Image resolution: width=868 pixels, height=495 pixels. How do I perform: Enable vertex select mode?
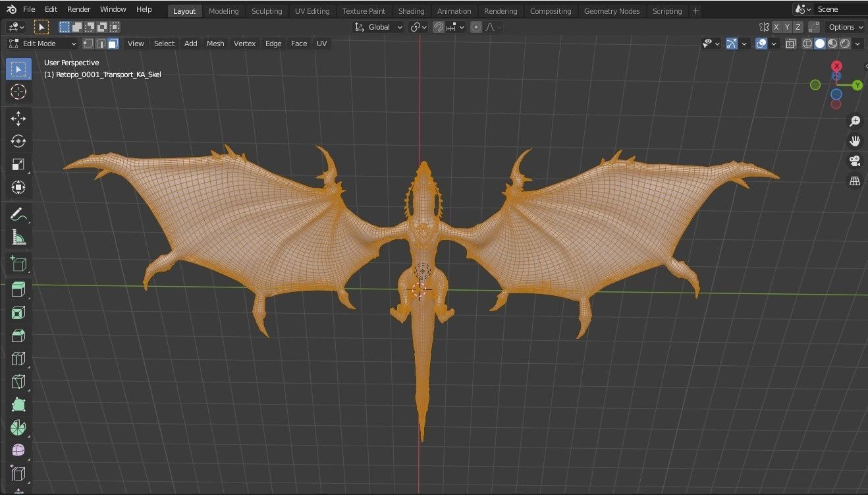[x=88, y=44]
